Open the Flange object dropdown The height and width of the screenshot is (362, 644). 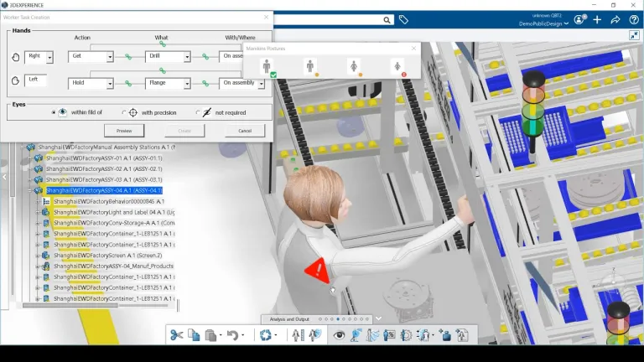(x=187, y=84)
